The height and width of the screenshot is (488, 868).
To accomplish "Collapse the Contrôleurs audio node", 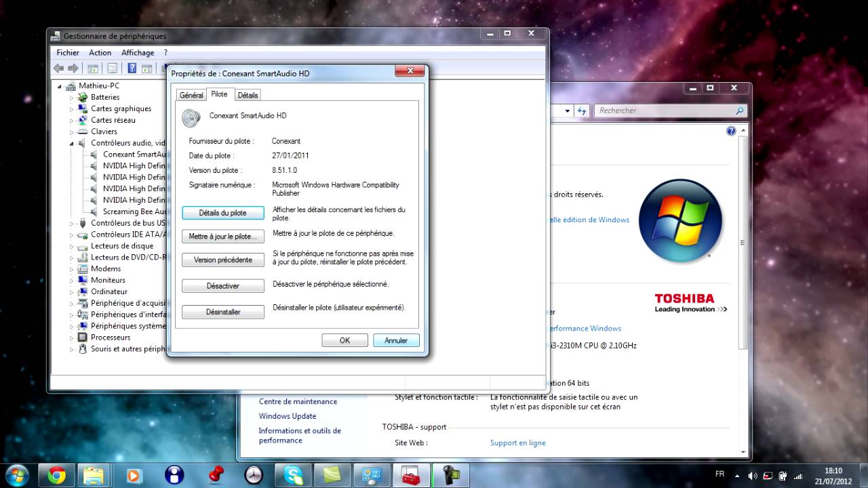I will [71, 144].
